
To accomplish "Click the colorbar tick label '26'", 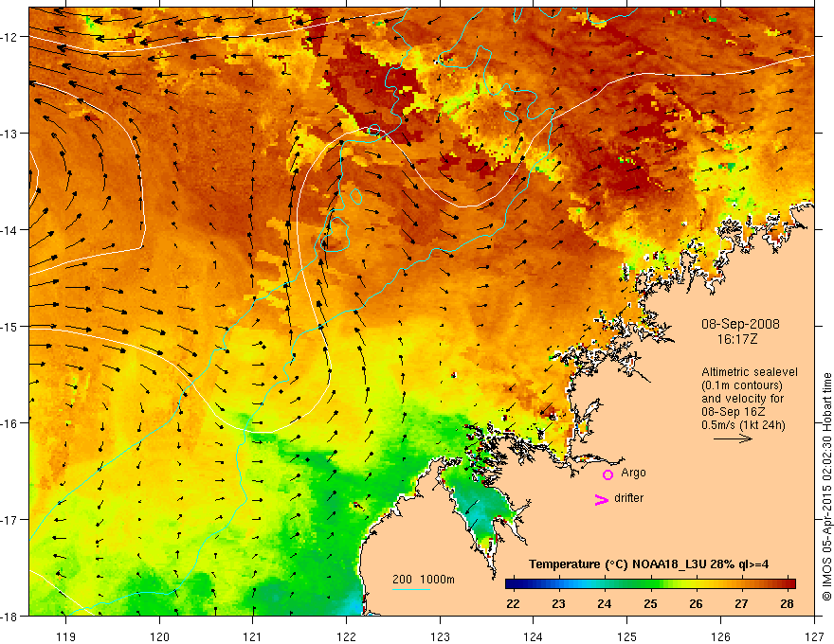I will (696, 603).
